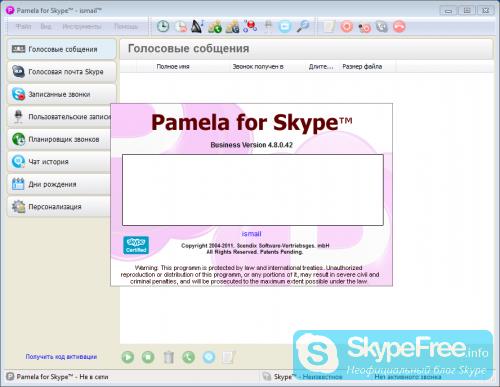Viewport: 500px width, 387px height.
Task: Click the ismail link in about dialog
Action: pos(251,234)
